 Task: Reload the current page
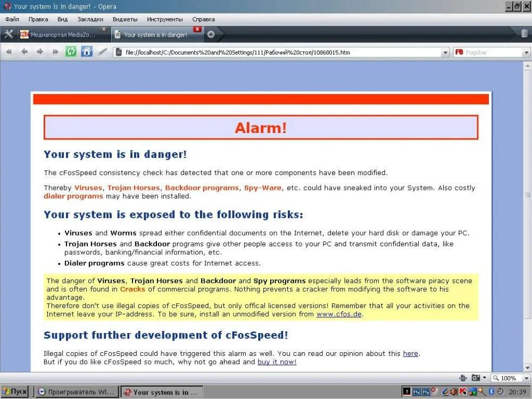click(71, 52)
